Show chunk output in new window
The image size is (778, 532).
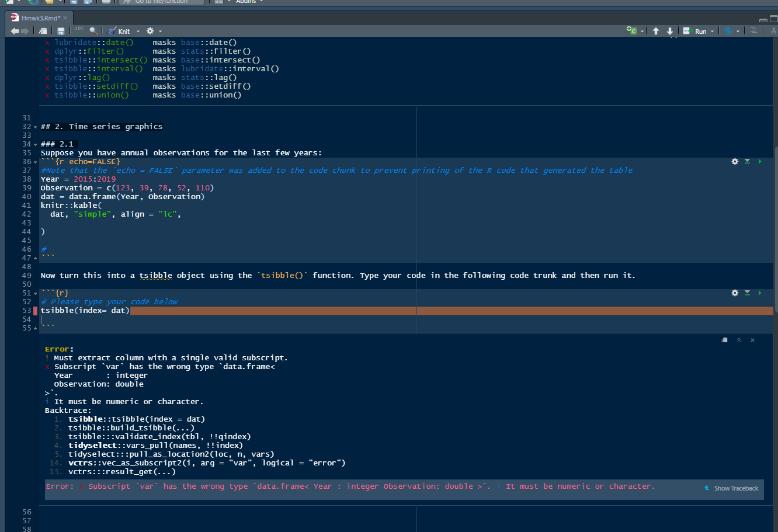pos(725,340)
